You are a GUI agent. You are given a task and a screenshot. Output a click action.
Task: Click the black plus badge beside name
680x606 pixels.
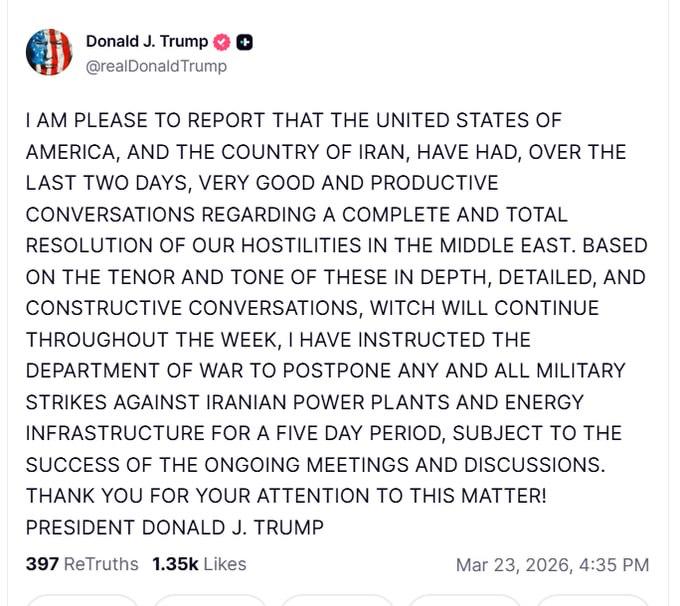point(244,42)
